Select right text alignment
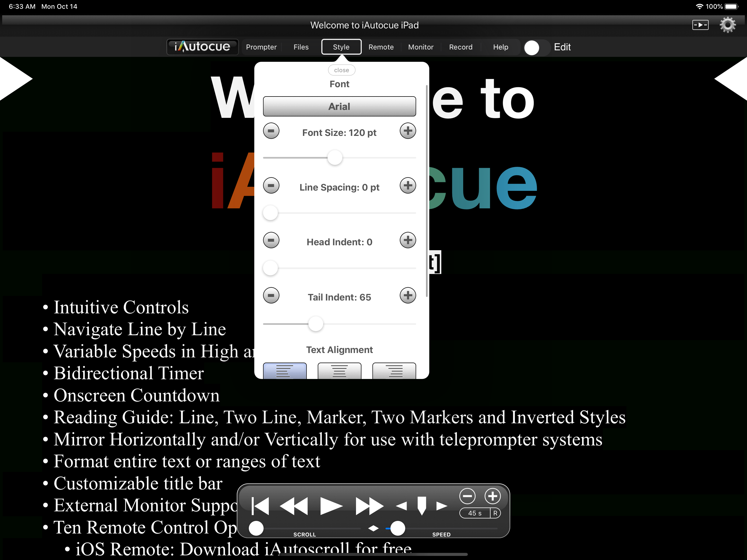The image size is (747, 560). point(394,371)
